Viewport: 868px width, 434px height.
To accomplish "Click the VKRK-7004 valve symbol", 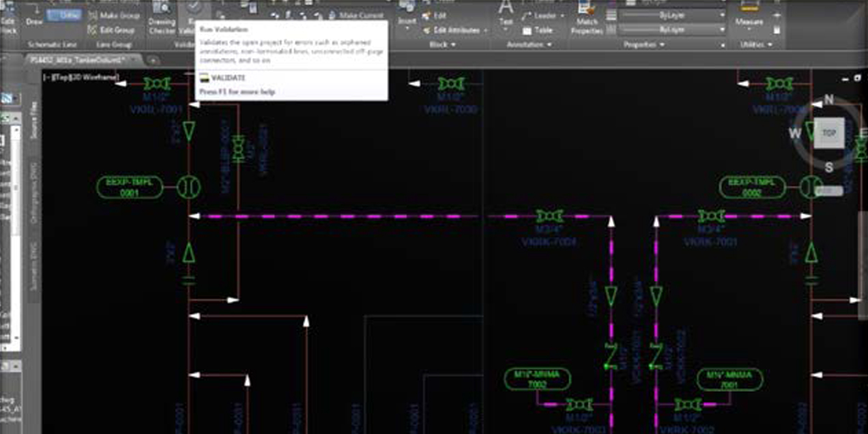I will pos(549,216).
